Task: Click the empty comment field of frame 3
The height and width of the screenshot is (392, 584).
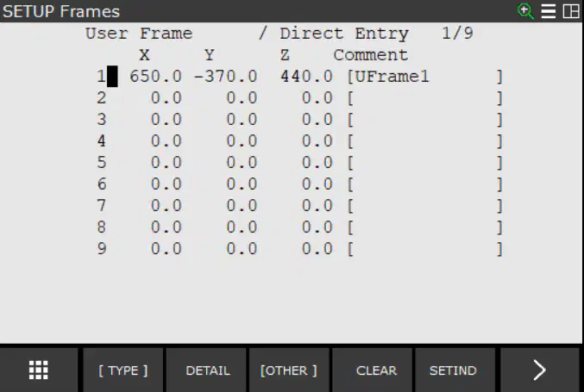Action: click(425, 120)
